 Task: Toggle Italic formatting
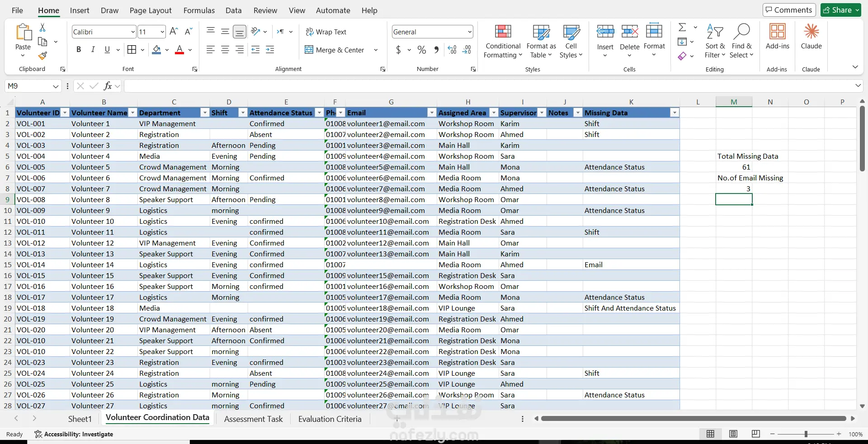point(93,50)
